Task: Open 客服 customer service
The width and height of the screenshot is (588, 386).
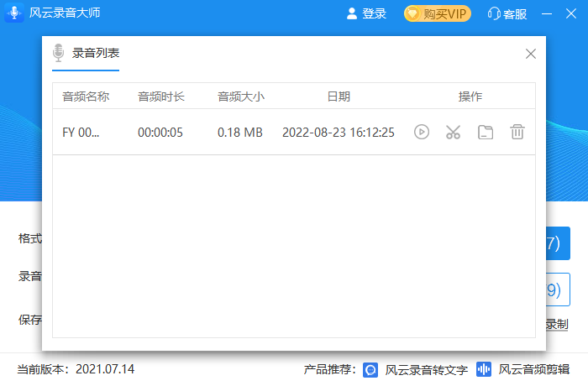Action: point(507,13)
